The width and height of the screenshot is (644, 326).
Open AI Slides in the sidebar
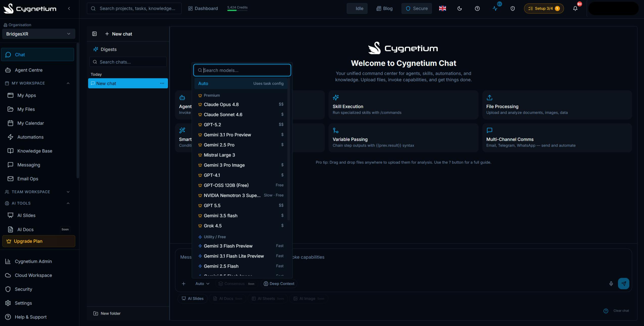[x=38, y=215]
